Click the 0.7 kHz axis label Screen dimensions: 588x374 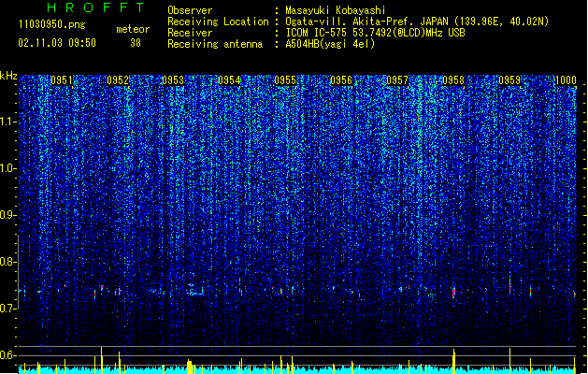click(8, 309)
